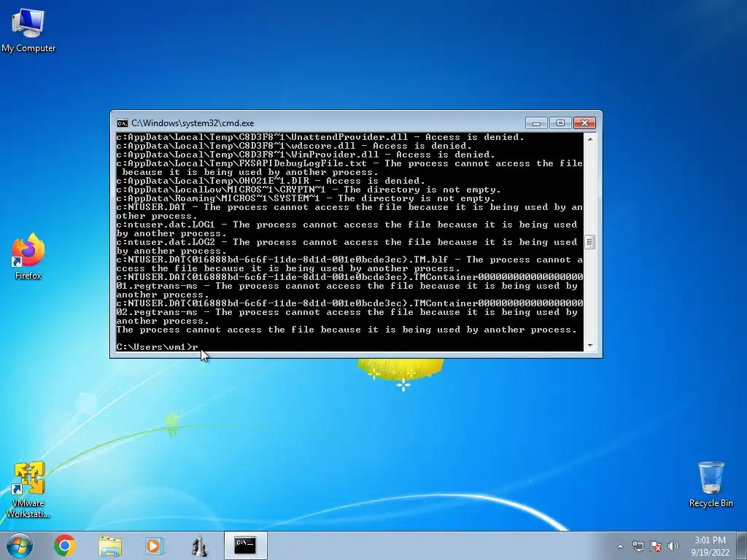Click the line with wdscore.dll
747x560 pixels.
coord(294,146)
